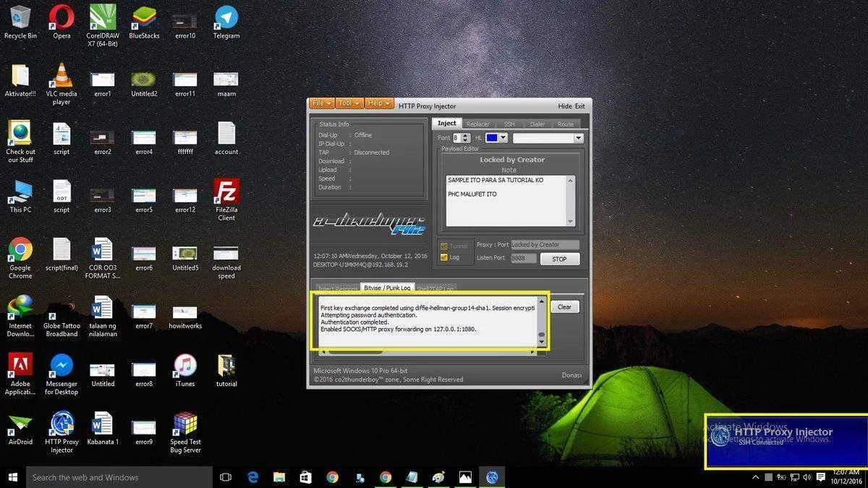
Task: Select the Bitvise / PLink Log tab
Action: [387, 288]
